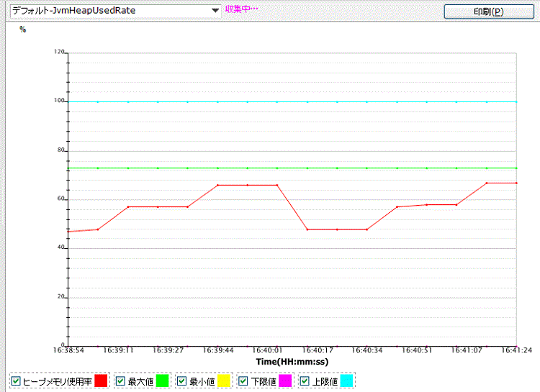This screenshot has width=540, height=392.
Task: Uncheck the ヒープメモリ使用率 checkbox
Action: (17, 381)
